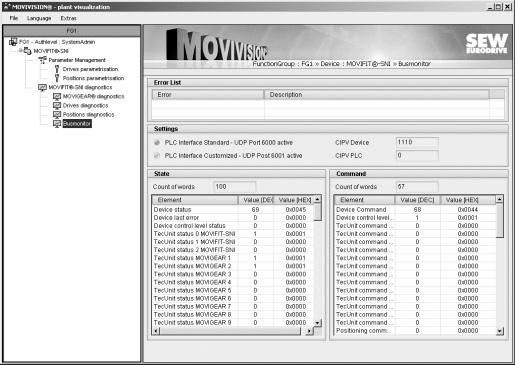Image resolution: width=515 pixels, height=365 pixels.
Task: Click State table Value [DEC] header
Action: point(256,200)
